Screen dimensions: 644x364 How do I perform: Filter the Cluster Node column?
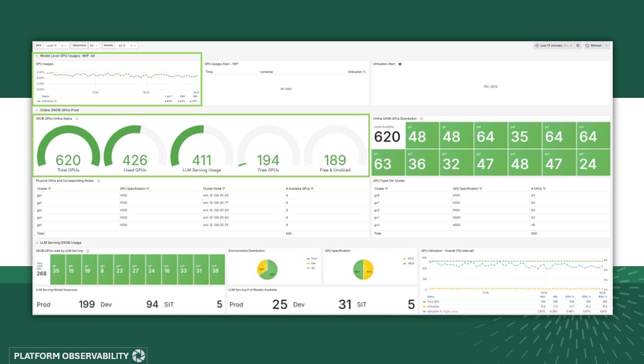(x=224, y=189)
